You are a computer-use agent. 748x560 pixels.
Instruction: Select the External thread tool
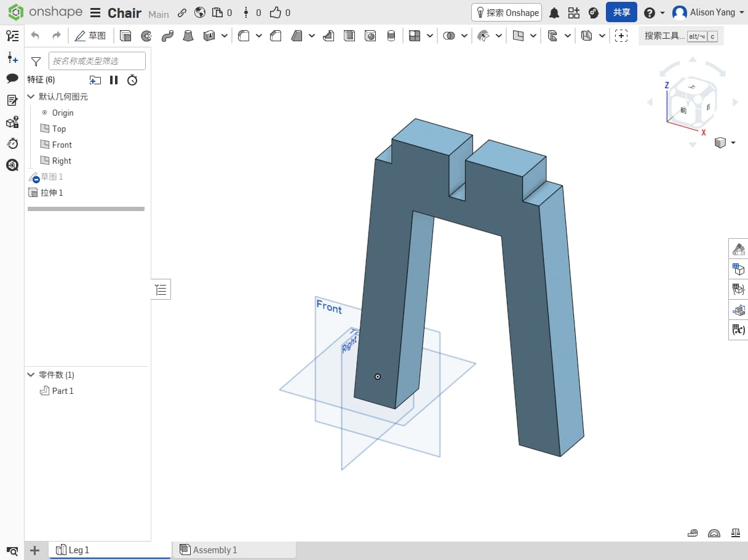(x=391, y=36)
